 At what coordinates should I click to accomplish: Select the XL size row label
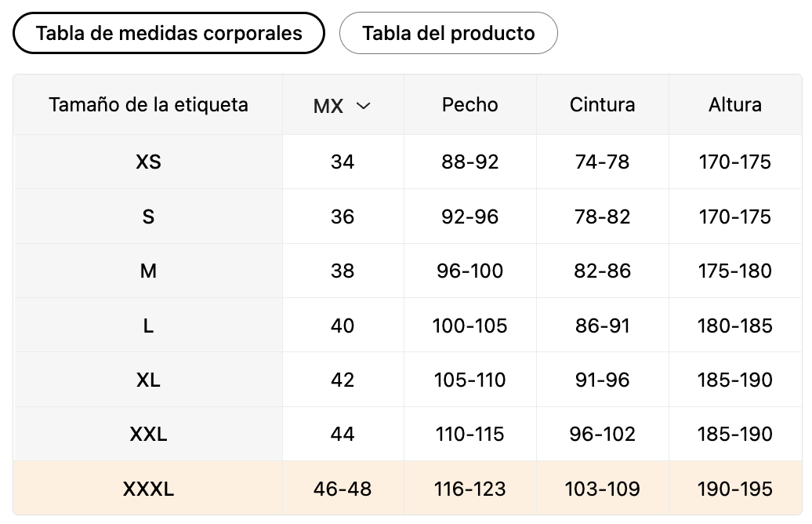pos(148,380)
